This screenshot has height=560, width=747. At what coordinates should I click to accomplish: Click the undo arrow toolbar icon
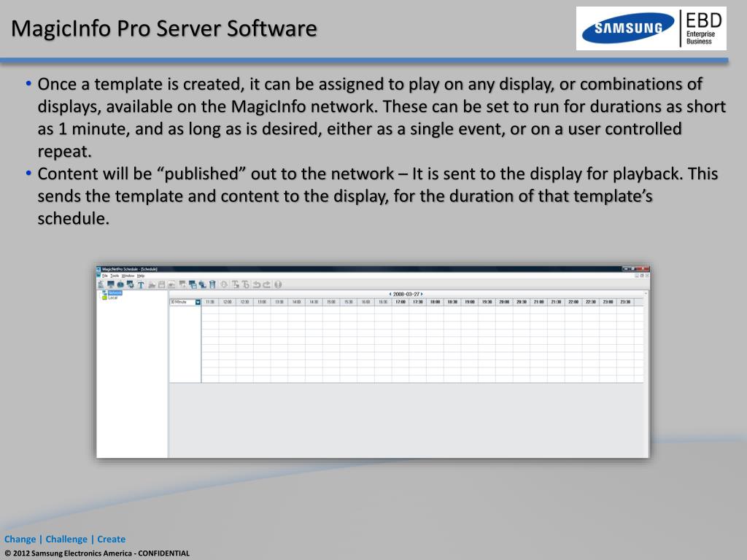(x=257, y=284)
